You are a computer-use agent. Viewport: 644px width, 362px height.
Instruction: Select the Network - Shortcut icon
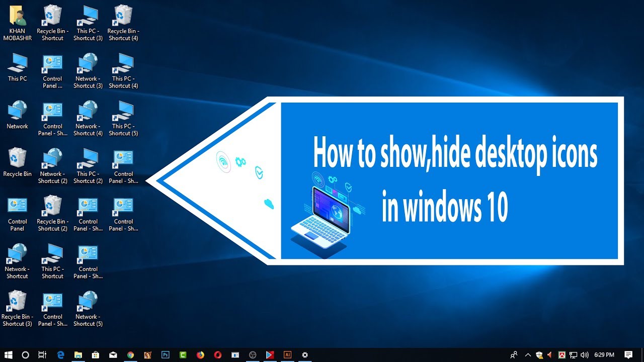tap(17, 261)
